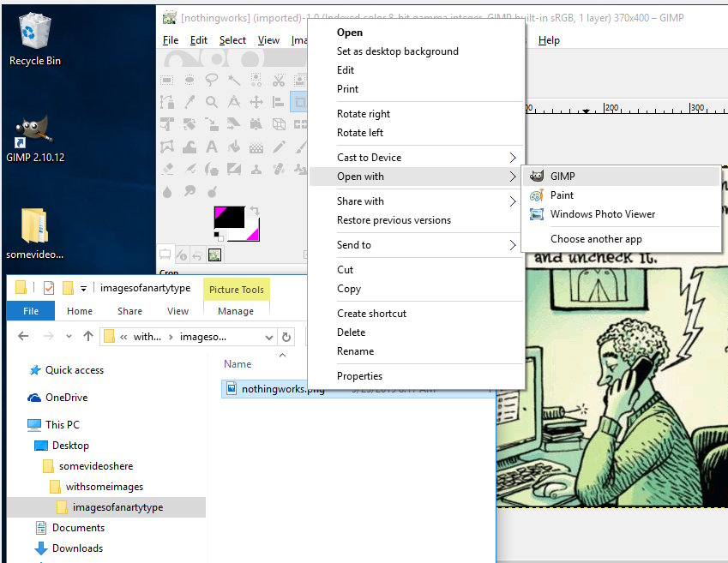728x563 pixels.
Task: Pick the Smudge tool
Action: [x=190, y=192]
